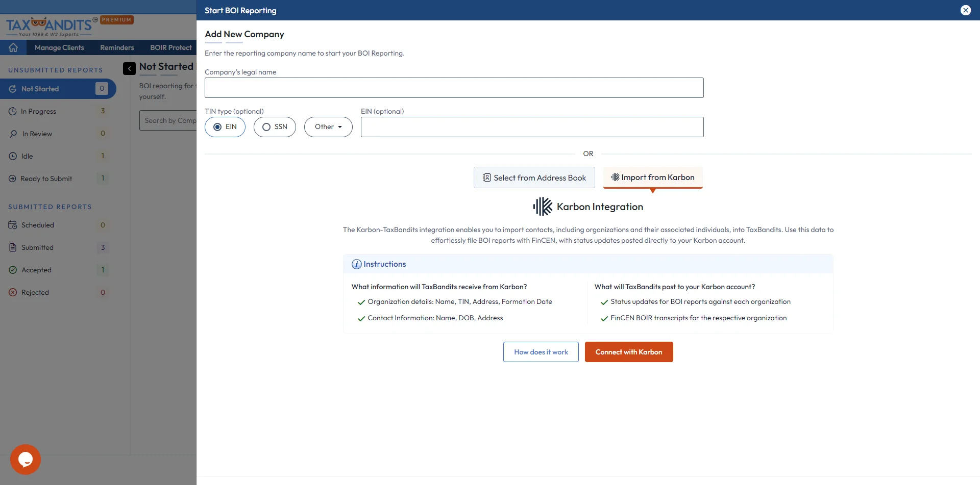Click the TaxBandits logo
This screenshot has height=485, width=980.
pos(52,27)
